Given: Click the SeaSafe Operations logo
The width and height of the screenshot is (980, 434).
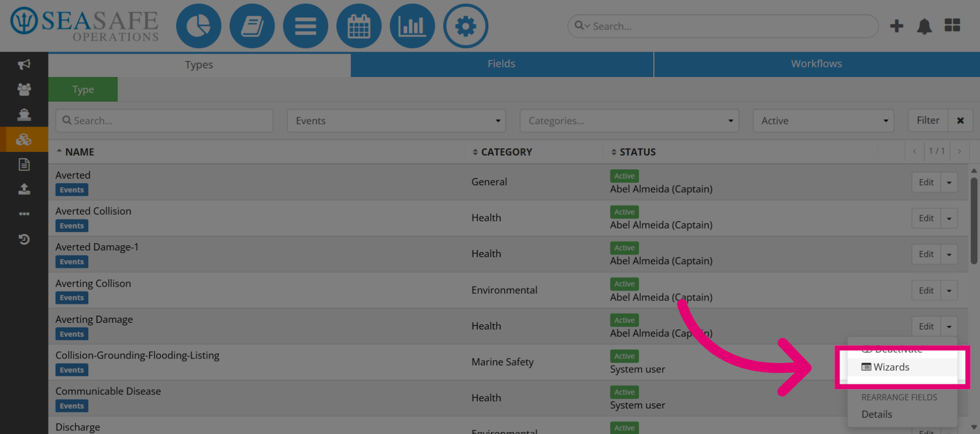Looking at the screenshot, I should [x=85, y=24].
